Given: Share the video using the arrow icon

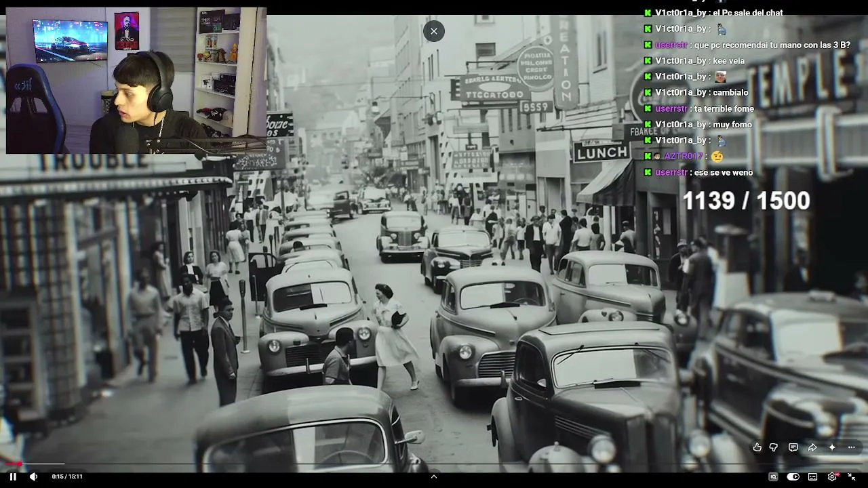Looking at the screenshot, I should click(x=812, y=447).
